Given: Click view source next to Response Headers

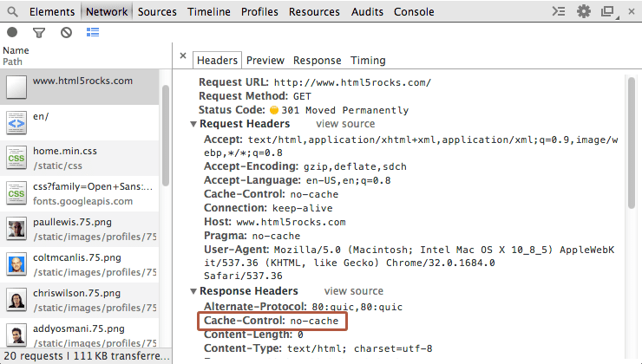Looking at the screenshot, I should 353,291.
